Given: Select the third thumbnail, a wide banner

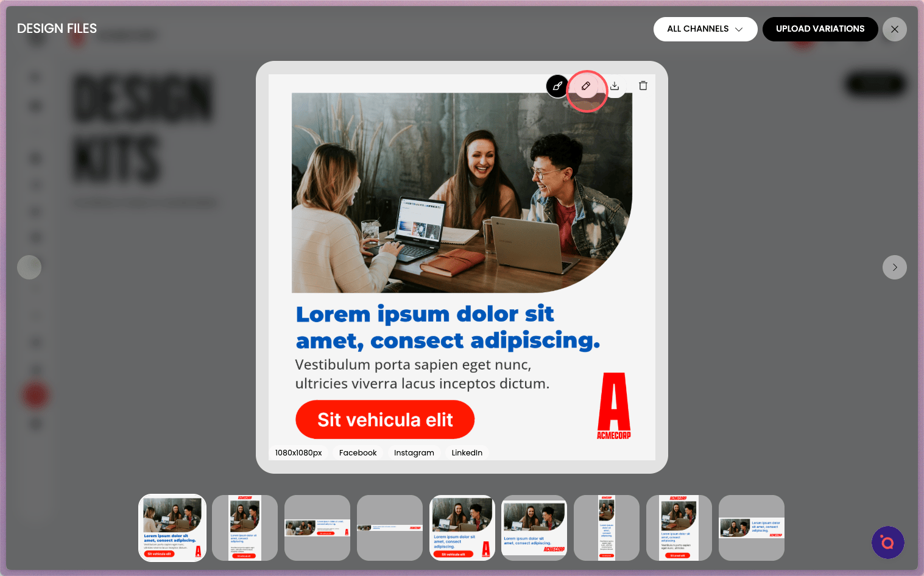Looking at the screenshot, I should coord(317,528).
